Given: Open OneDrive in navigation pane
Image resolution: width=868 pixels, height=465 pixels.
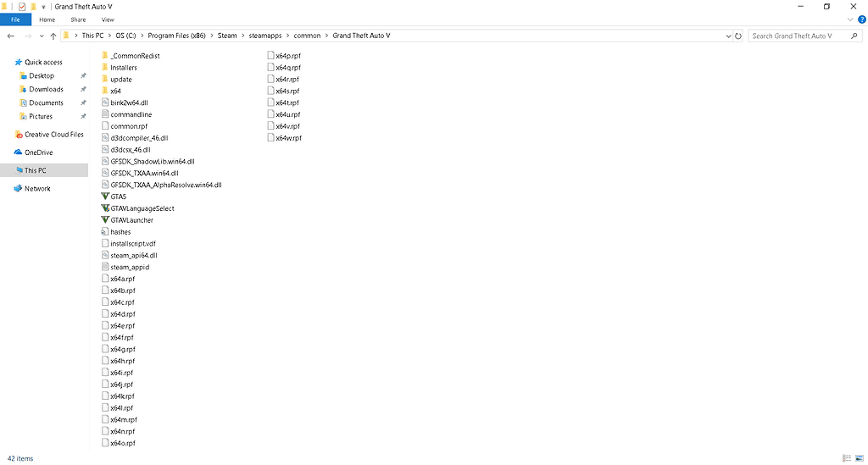Looking at the screenshot, I should 38,152.
